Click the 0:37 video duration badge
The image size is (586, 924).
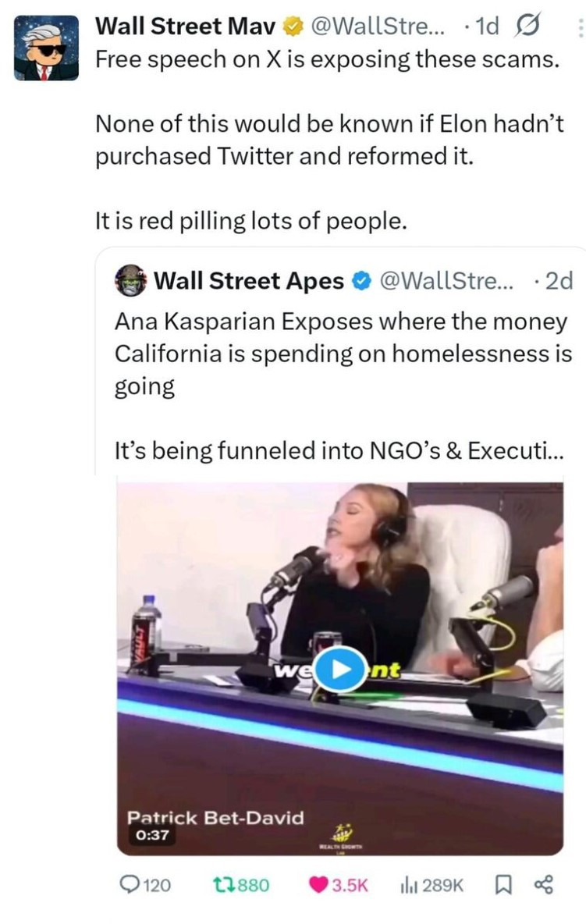point(151,836)
